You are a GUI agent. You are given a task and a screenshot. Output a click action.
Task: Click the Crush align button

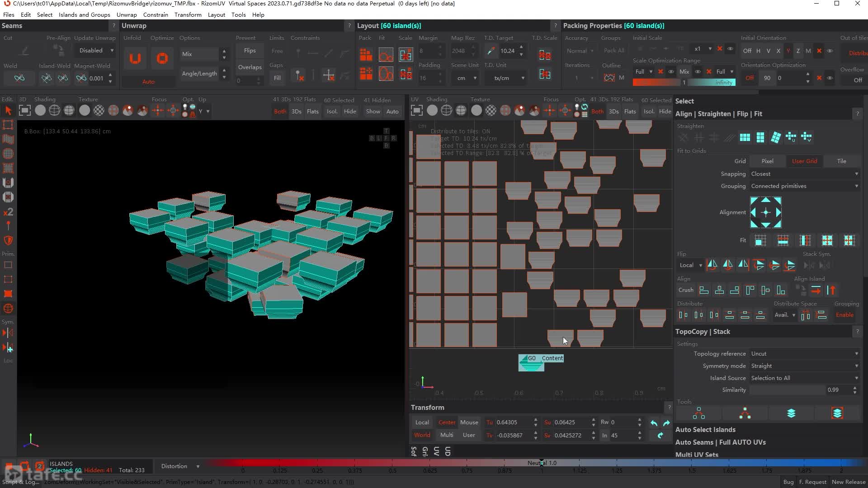pyautogui.click(x=685, y=290)
